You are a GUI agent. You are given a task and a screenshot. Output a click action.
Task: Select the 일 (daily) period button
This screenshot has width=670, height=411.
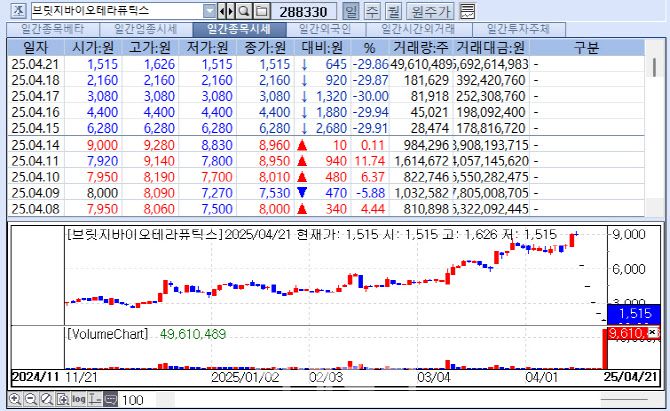click(351, 10)
